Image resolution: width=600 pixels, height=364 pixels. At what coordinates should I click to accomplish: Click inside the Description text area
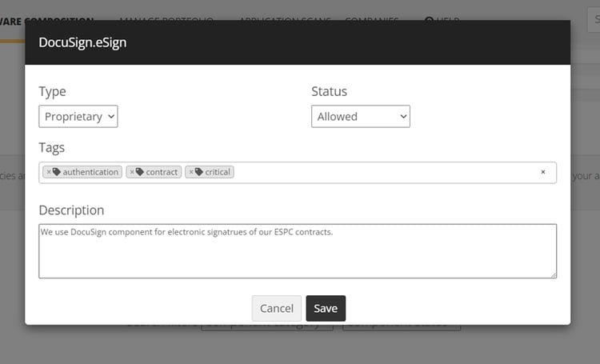[x=298, y=256]
